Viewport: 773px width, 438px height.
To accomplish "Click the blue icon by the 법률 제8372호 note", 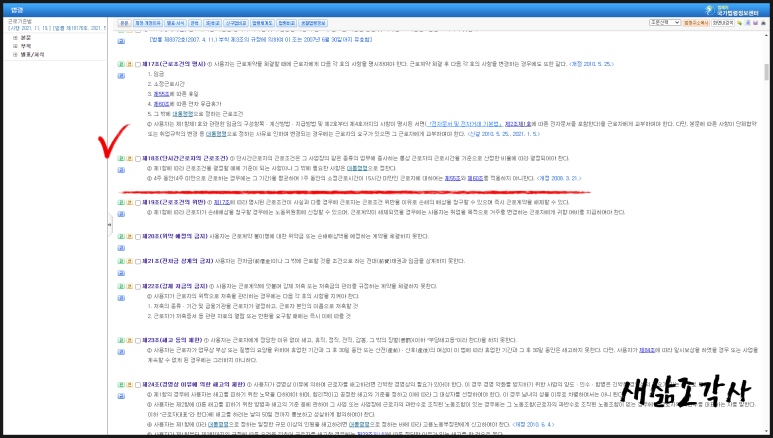I will tap(121, 41).
